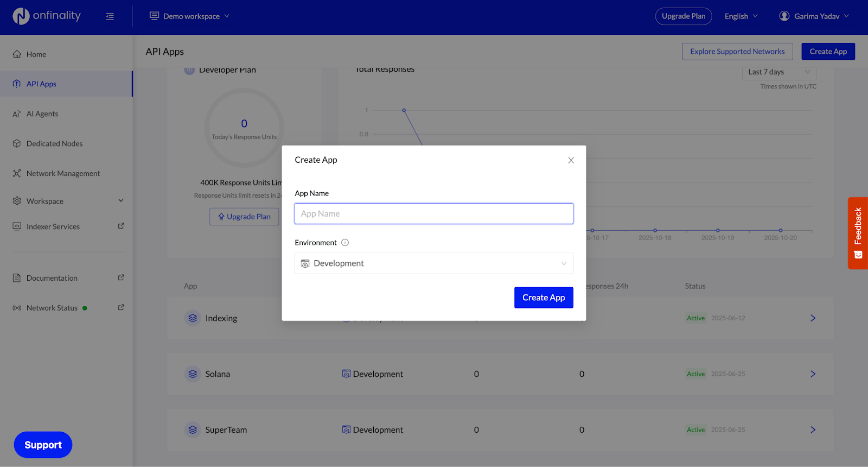Screen dimensions: 868x467
Task: Collapse the sidebar with menu toggle icon
Action: point(110,16)
